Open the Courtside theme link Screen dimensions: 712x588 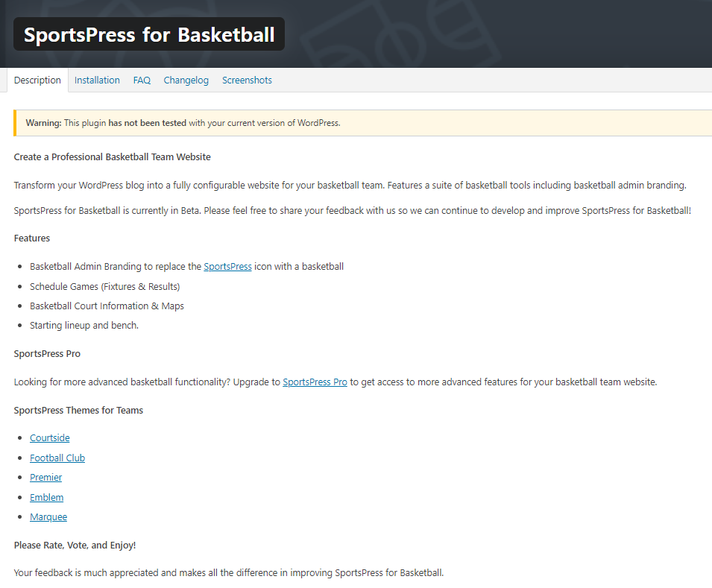point(50,438)
